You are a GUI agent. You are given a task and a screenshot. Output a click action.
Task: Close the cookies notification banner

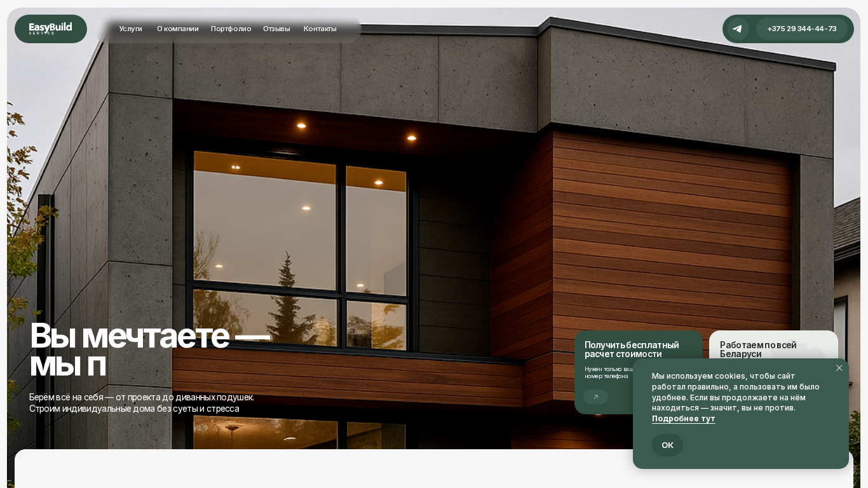click(x=839, y=368)
